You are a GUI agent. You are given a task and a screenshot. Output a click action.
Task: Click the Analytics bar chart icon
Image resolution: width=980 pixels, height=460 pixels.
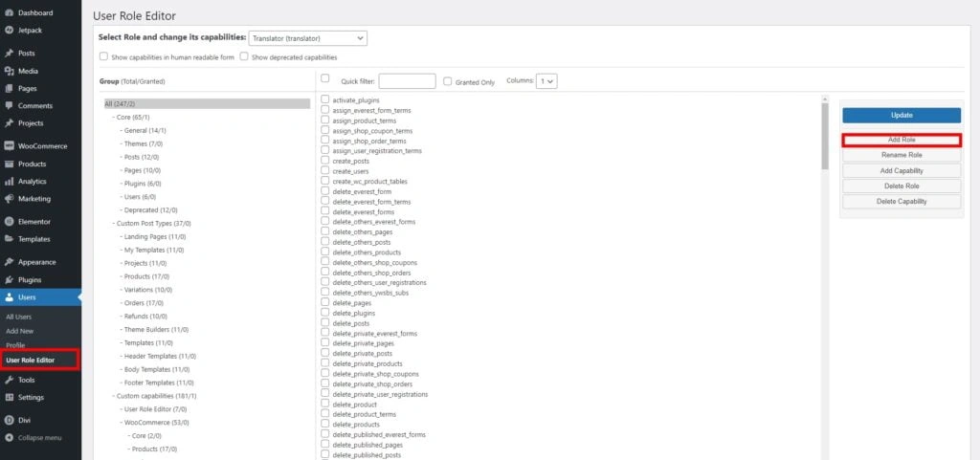click(x=9, y=181)
